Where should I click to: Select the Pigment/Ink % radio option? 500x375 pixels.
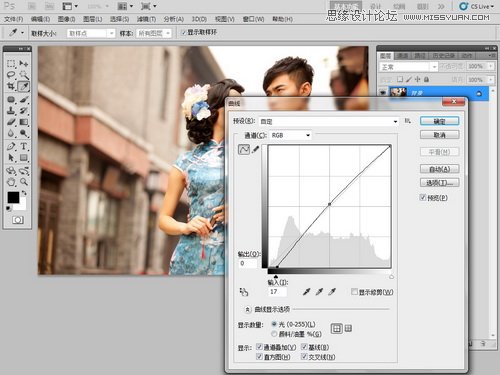click(x=274, y=334)
